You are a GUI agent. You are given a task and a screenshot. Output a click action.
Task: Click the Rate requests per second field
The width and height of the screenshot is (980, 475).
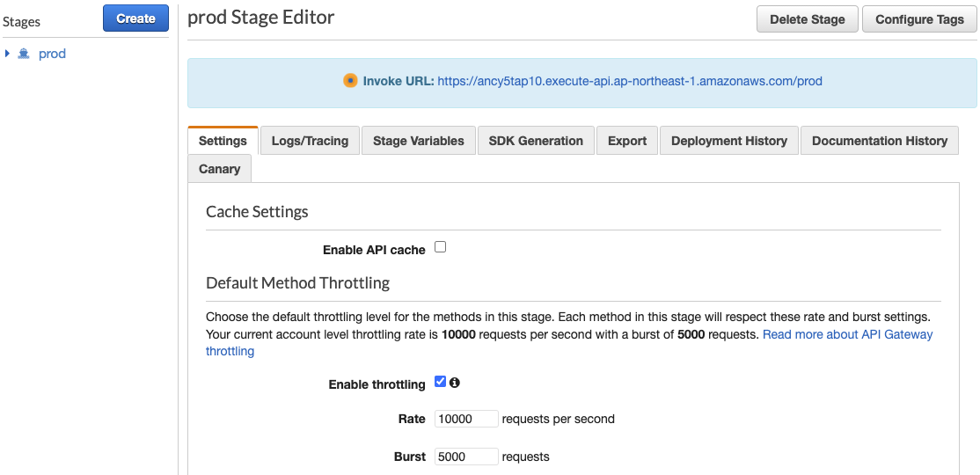pos(466,419)
